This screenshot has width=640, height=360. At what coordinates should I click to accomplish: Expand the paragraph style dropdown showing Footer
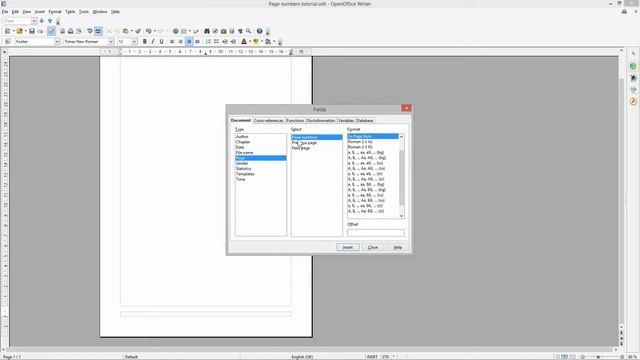(x=57, y=42)
